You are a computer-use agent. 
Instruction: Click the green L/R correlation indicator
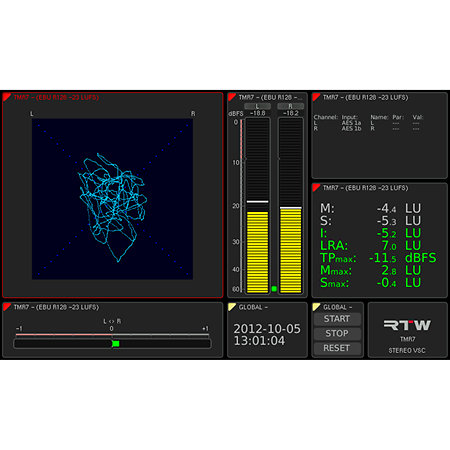[x=116, y=343]
